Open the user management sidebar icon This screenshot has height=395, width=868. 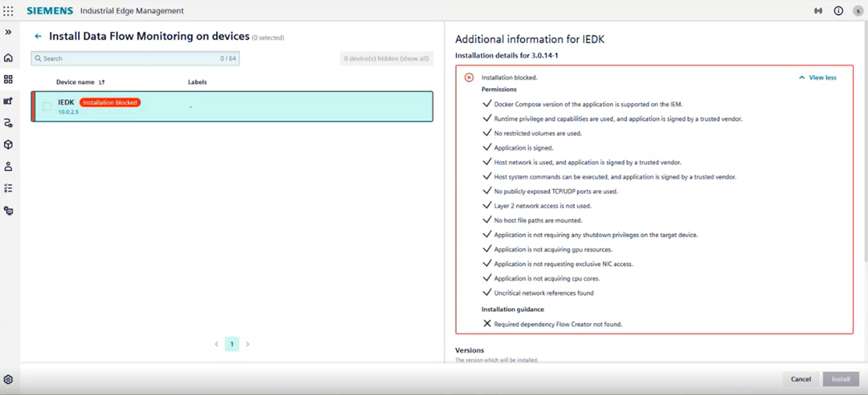(x=9, y=166)
